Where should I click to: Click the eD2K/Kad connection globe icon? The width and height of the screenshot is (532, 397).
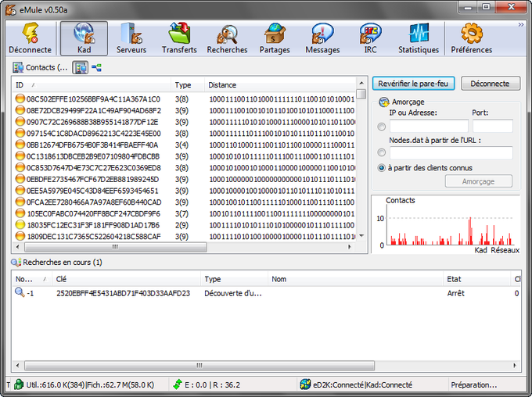(305, 384)
